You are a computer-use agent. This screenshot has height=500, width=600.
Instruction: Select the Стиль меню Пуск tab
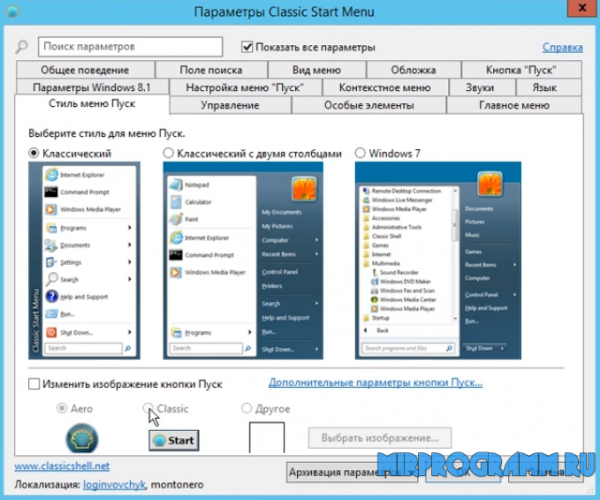pos(92,104)
